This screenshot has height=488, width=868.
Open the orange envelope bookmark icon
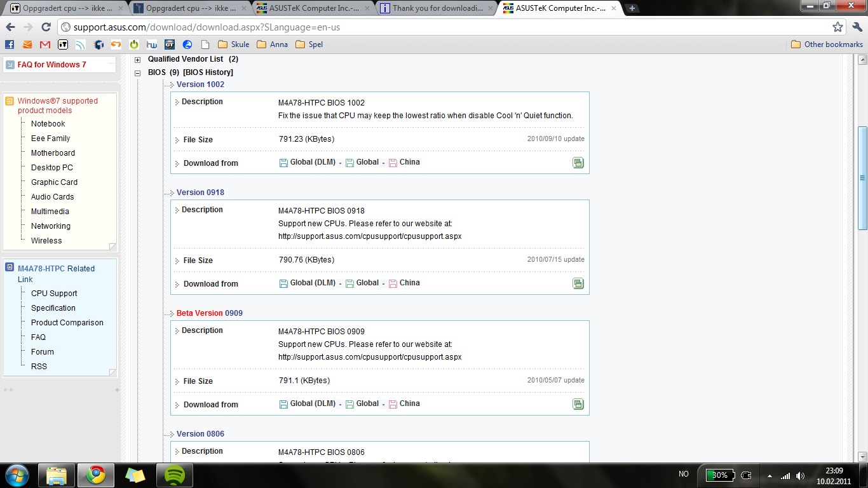tap(27, 44)
